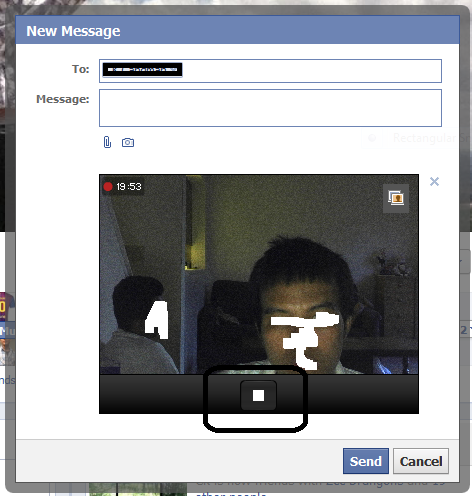Stop the video recording
Image resolution: width=472 pixels, height=496 pixels.
(258, 395)
